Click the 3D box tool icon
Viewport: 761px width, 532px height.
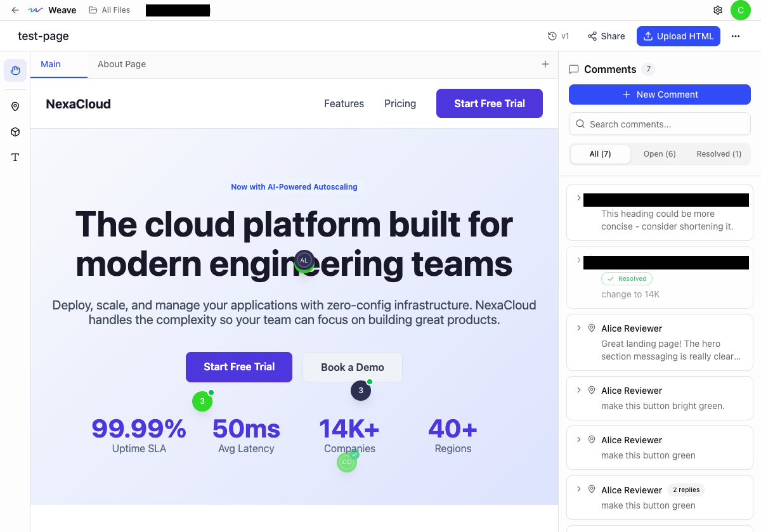coord(15,132)
